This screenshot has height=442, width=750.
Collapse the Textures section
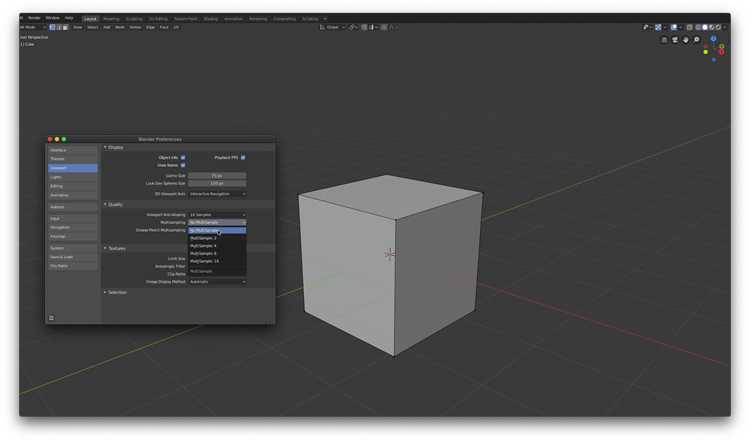115,248
